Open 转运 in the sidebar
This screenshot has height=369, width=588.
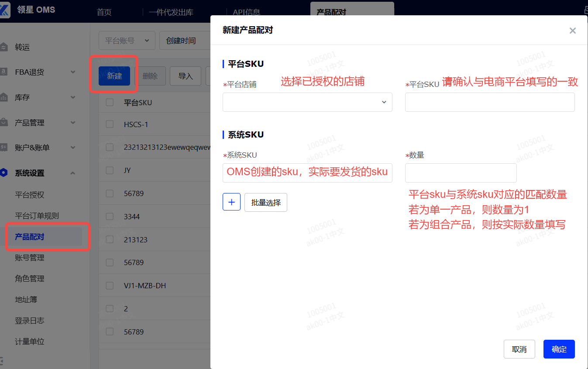click(22, 47)
